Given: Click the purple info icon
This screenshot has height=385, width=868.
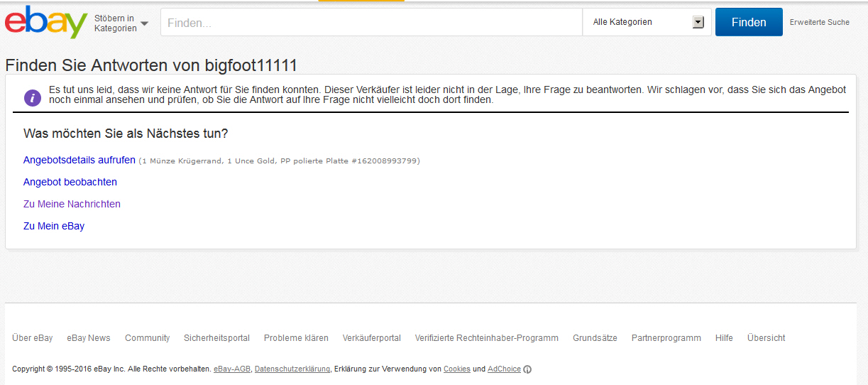Looking at the screenshot, I should click(33, 98).
